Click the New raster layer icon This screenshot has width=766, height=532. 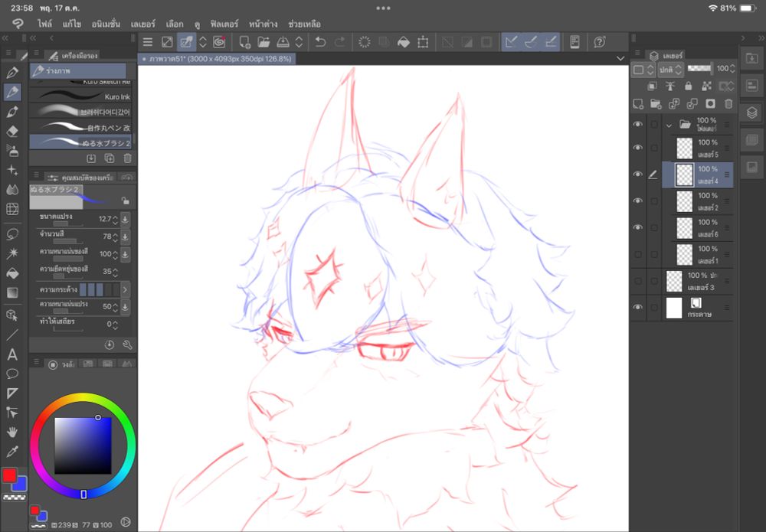tap(638, 104)
